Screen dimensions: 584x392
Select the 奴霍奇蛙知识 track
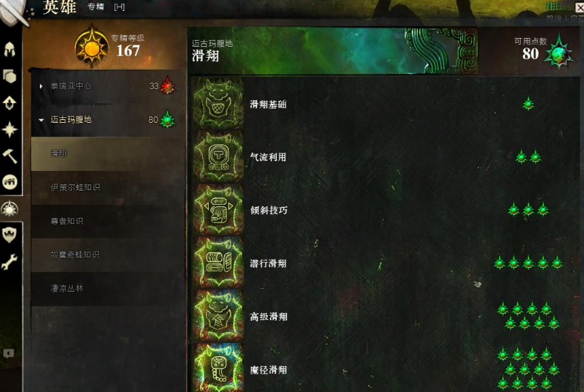[108, 254]
